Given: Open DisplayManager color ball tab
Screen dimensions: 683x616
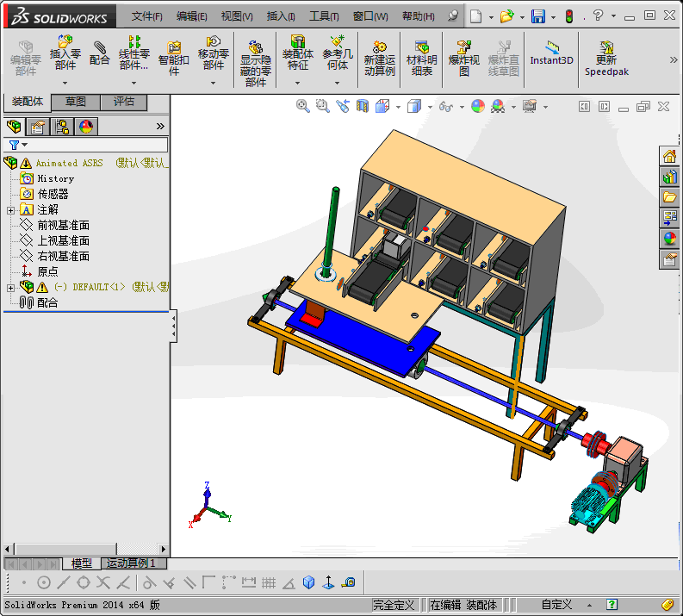Looking at the screenshot, I should (86, 127).
